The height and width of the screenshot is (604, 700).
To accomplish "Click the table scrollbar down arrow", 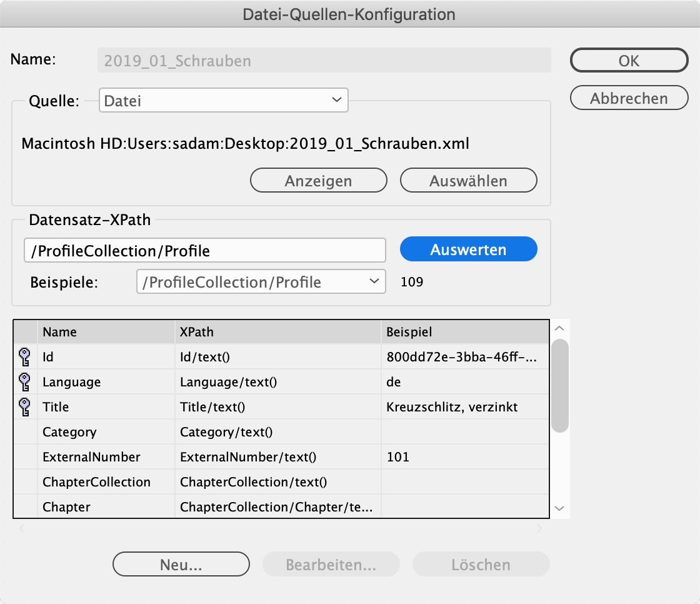I will point(559,508).
